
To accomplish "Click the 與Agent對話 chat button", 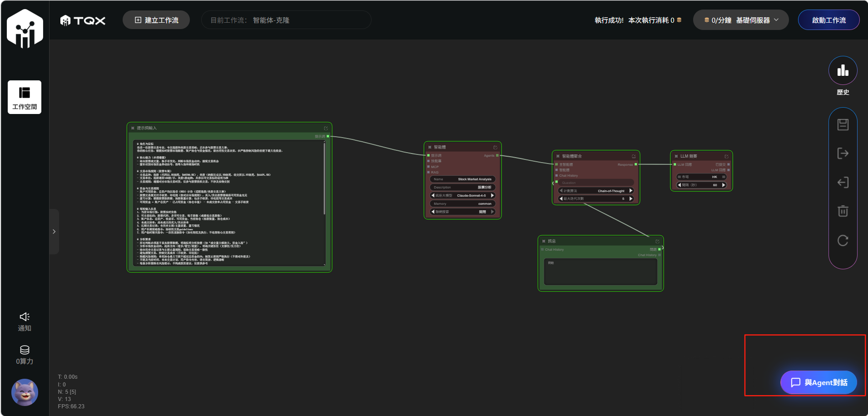I will (818, 382).
